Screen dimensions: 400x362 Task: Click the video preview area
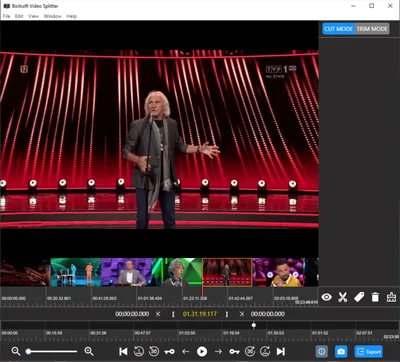click(x=159, y=138)
